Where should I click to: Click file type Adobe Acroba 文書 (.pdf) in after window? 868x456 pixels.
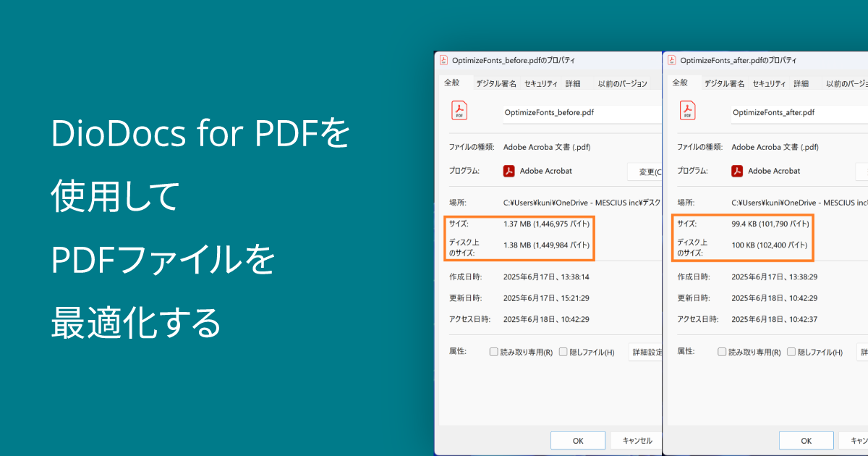tap(775, 147)
